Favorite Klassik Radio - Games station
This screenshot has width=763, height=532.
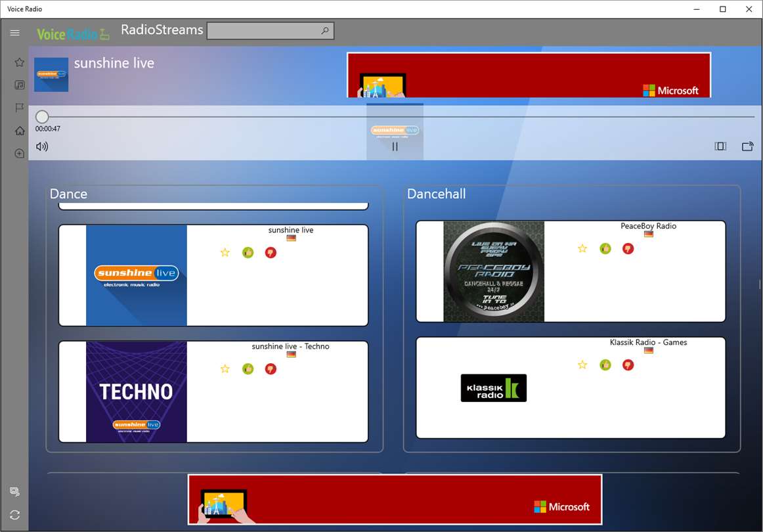pos(582,365)
